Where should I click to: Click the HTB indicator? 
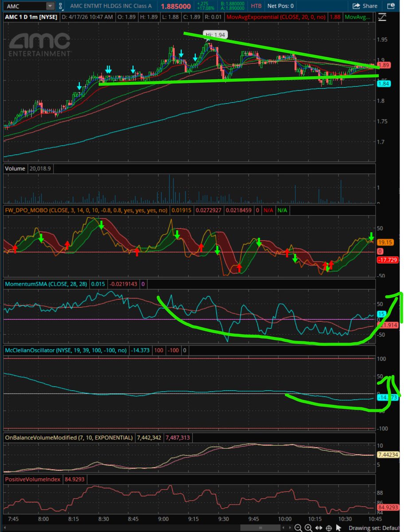256,6
